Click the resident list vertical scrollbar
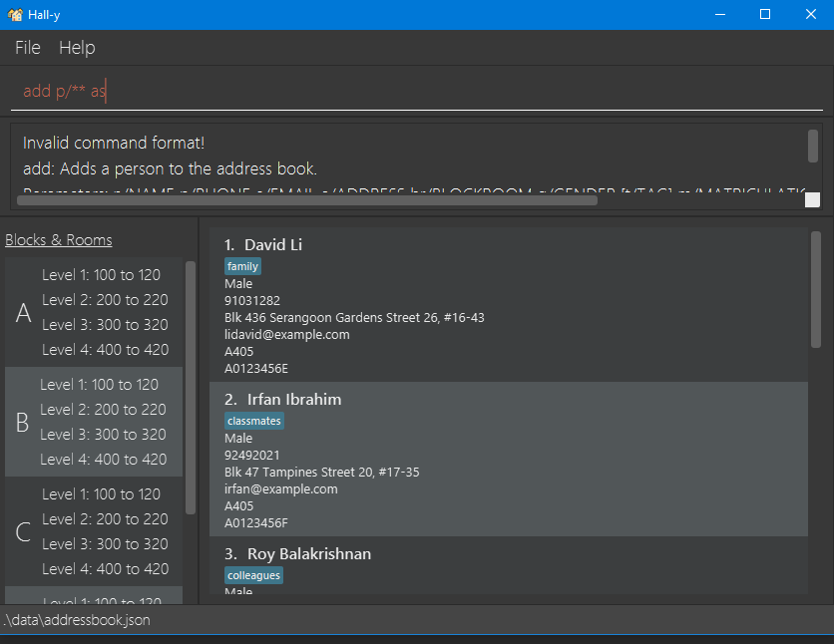This screenshot has width=834, height=644. (x=816, y=289)
